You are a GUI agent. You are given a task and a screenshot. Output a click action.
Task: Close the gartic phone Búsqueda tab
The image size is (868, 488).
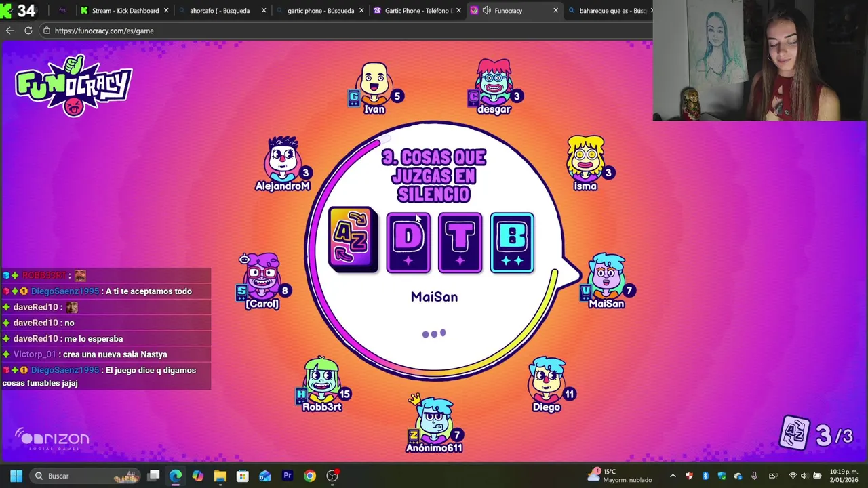[361, 10]
